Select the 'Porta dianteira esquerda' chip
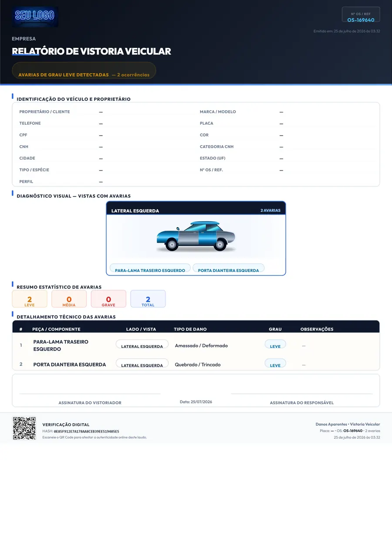 (x=228, y=268)
